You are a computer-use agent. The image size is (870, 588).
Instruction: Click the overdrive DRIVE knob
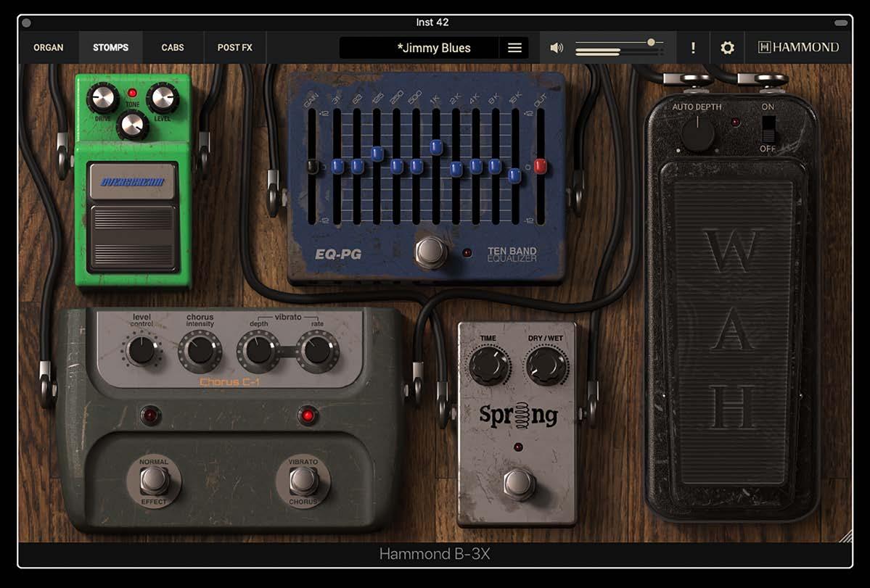click(x=103, y=98)
